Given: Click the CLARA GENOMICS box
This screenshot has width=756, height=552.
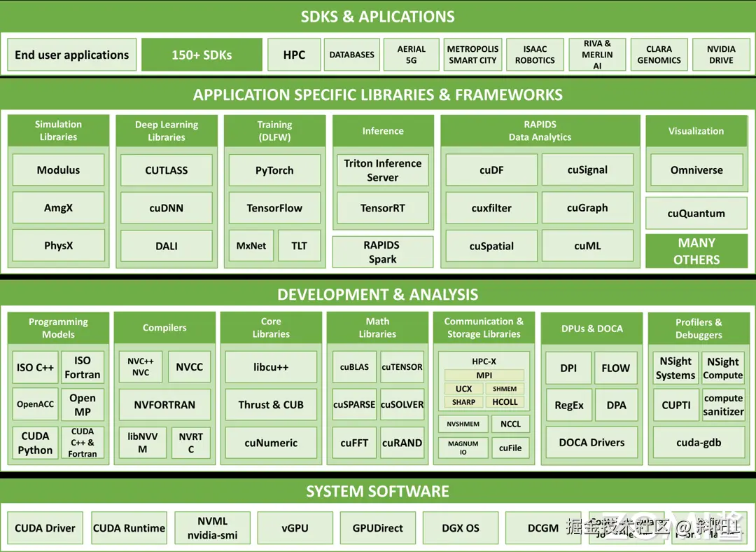Looking at the screenshot, I should click(x=659, y=55).
